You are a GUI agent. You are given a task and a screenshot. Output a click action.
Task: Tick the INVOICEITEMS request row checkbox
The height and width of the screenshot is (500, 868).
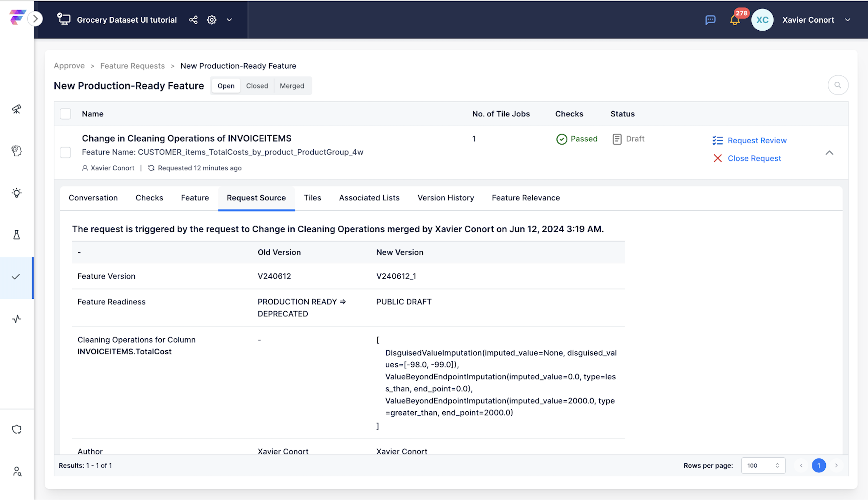click(65, 152)
